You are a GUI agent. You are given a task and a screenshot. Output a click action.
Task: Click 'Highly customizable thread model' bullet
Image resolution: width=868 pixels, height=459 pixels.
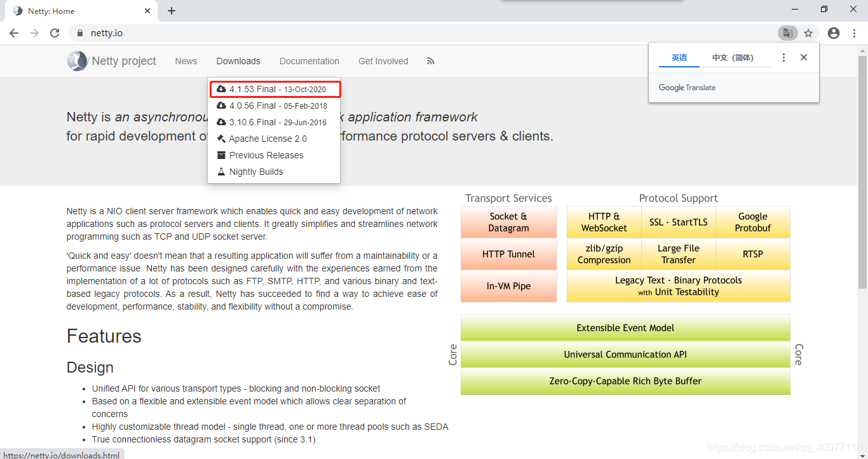click(x=270, y=427)
